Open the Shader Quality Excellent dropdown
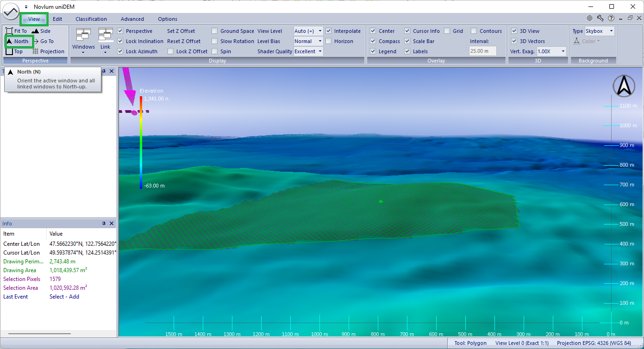Viewport: 644px width, 349px height. [x=308, y=51]
